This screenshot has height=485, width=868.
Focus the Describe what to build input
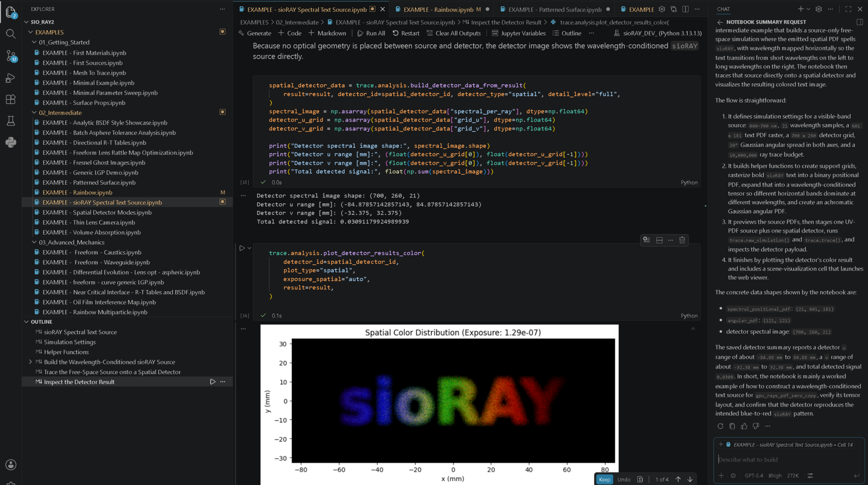tap(789, 460)
